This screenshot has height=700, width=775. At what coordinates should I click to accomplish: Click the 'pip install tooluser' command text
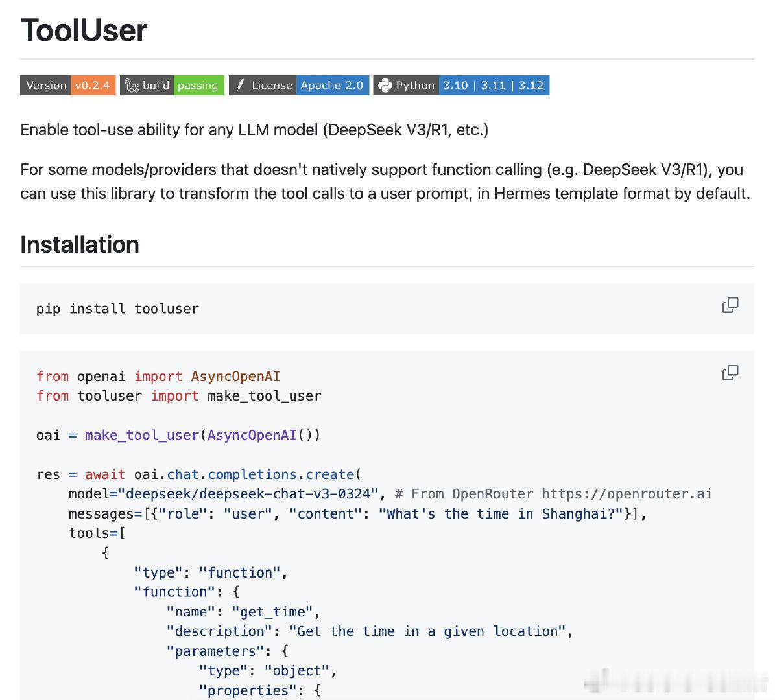click(x=117, y=309)
